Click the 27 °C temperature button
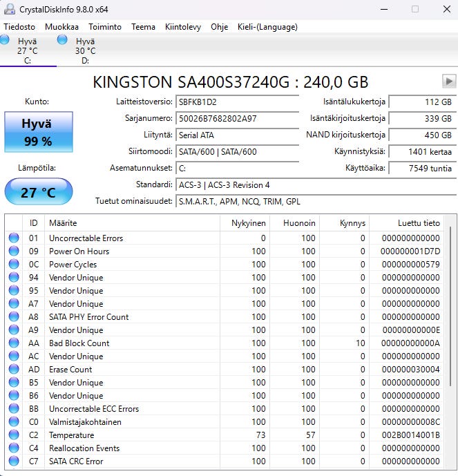The image size is (458, 476). click(x=38, y=192)
